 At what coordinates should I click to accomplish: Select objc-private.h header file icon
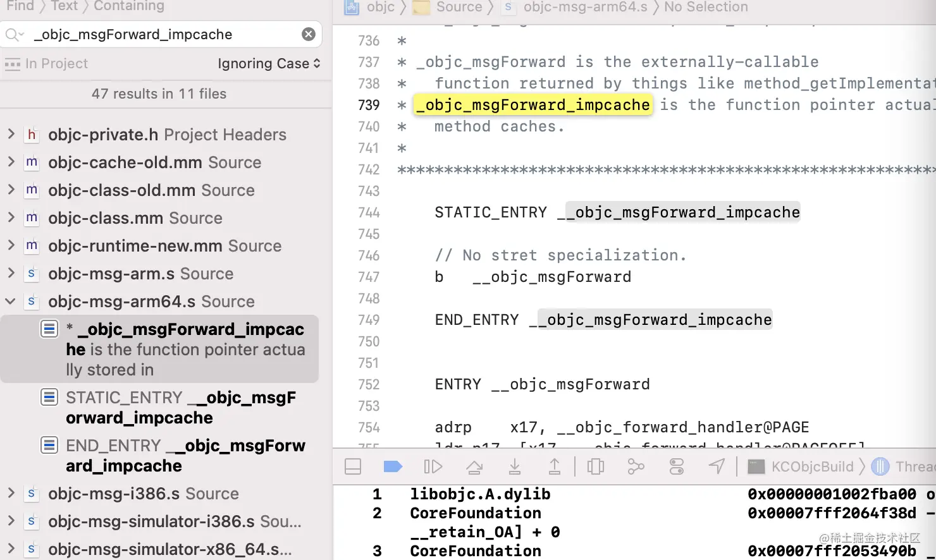coord(32,135)
